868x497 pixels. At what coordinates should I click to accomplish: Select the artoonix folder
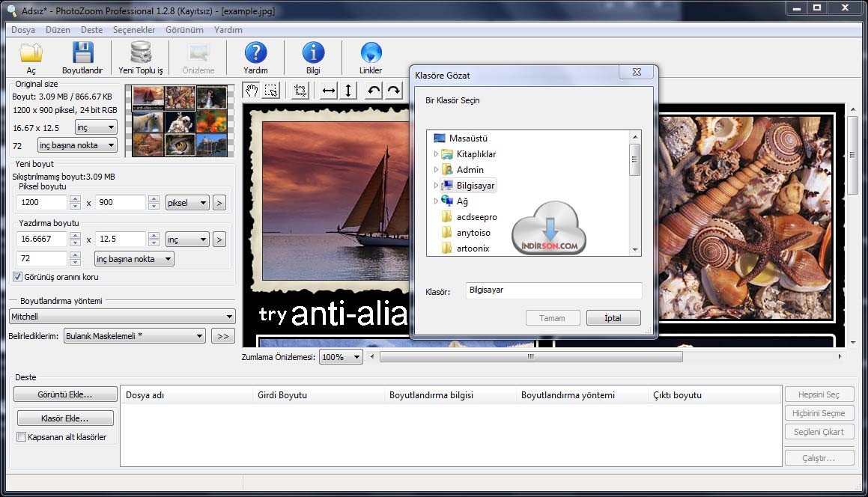click(473, 248)
